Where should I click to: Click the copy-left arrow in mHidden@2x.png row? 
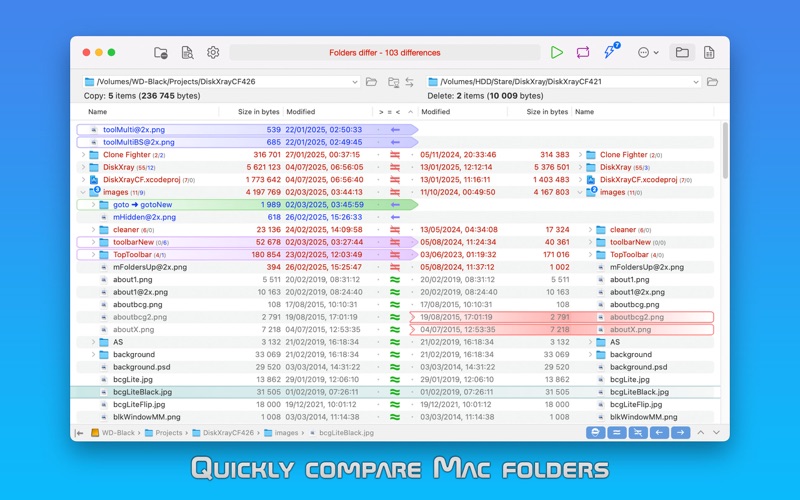(x=395, y=217)
